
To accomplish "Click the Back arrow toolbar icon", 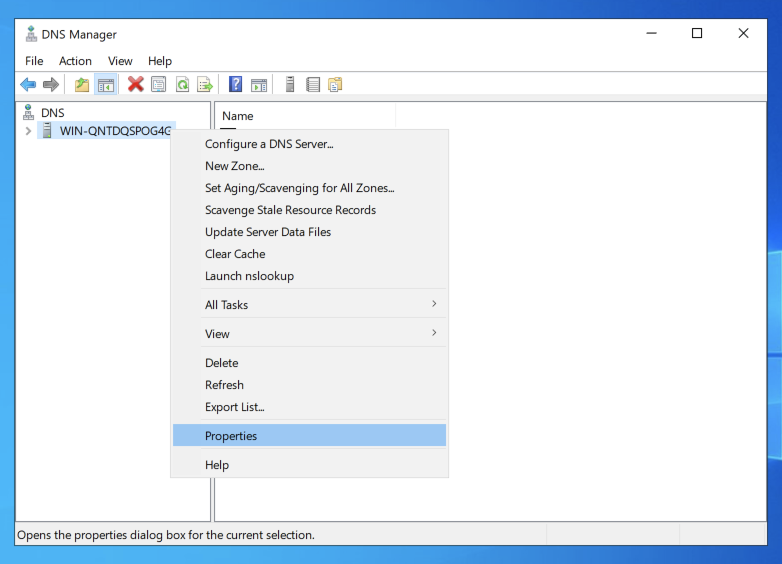I will 28,85.
